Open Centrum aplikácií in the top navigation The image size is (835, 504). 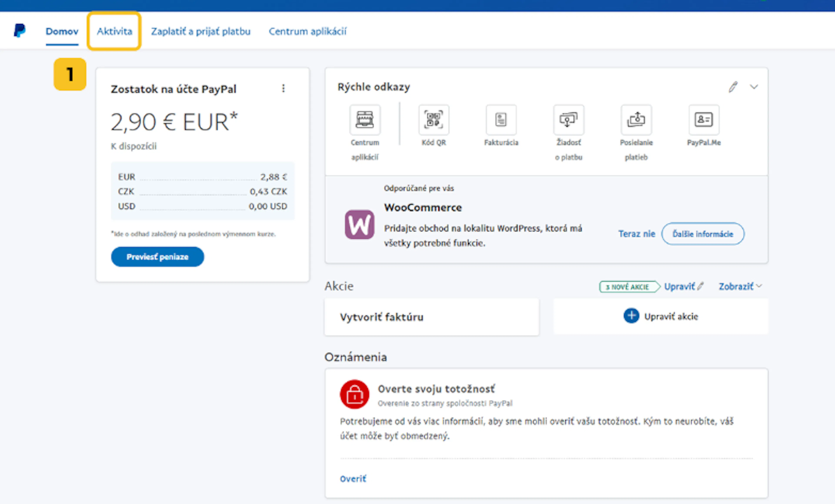click(307, 32)
